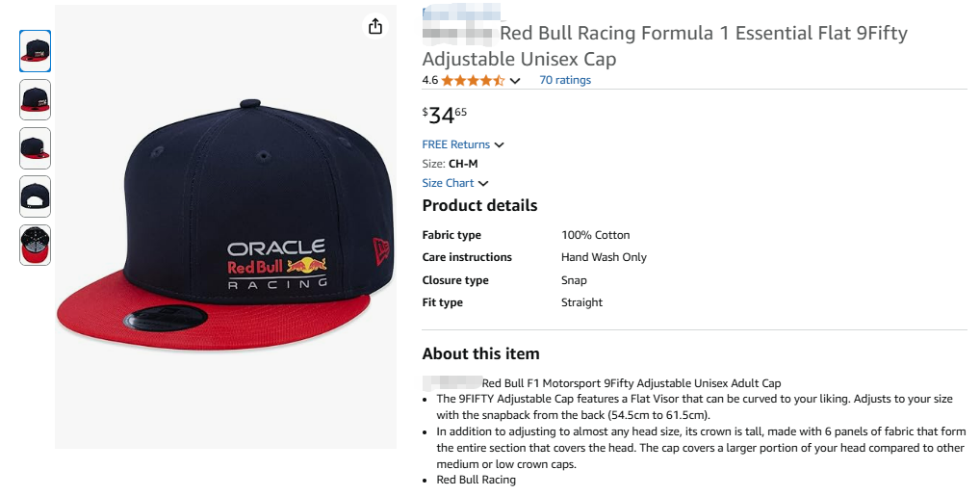Click the main cap product image
This screenshot has width=980, height=496.
(225, 226)
